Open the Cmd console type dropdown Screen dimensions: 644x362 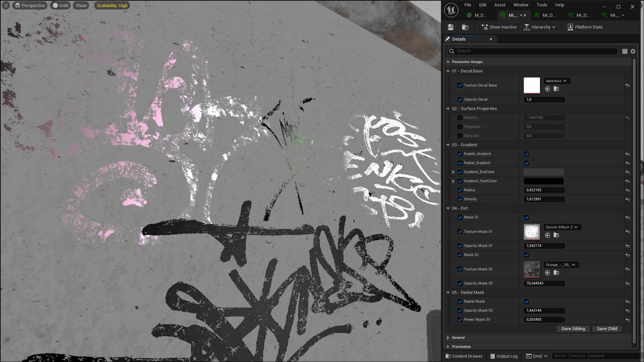(x=537, y=356)
